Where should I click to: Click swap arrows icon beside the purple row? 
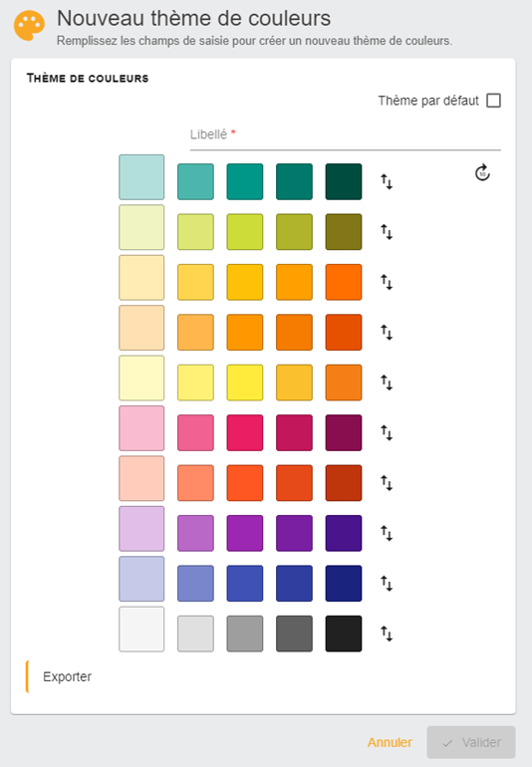click(387, 533)
